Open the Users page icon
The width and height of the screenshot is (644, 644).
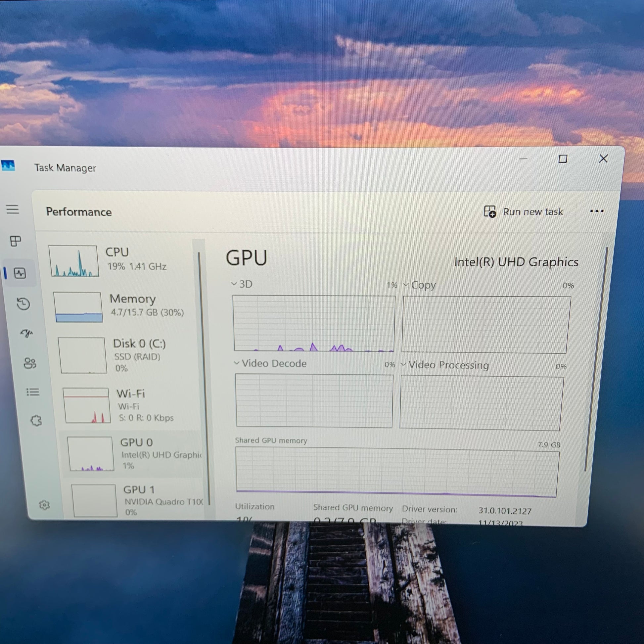coord(30,363)
